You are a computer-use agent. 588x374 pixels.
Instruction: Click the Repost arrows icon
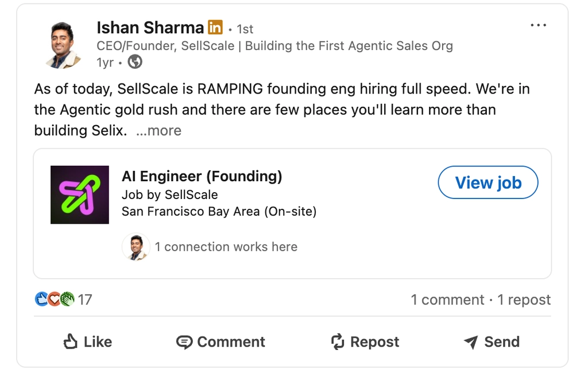(338, 342)
